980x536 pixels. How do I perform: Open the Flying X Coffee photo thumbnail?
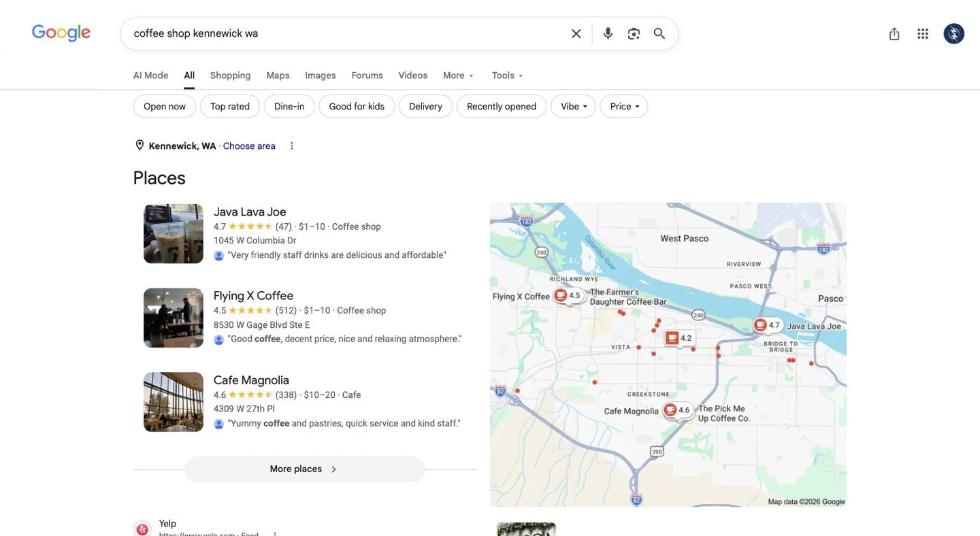coord(174,318)
